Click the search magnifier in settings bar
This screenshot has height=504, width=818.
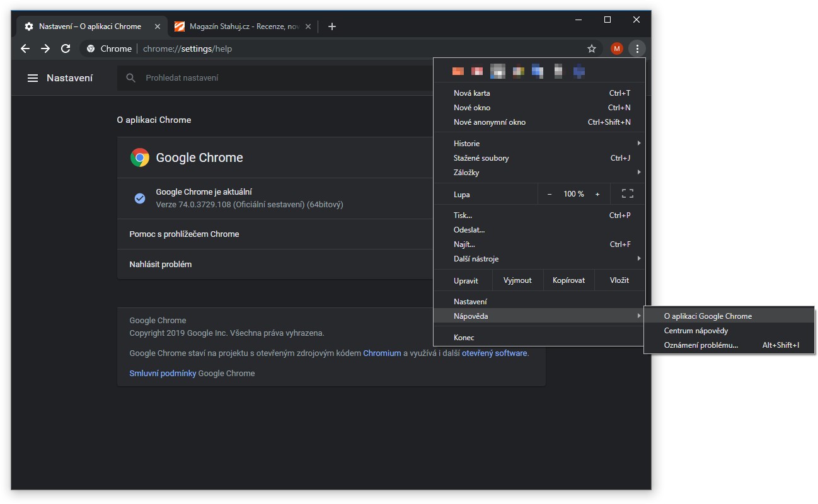coord(131,78)
